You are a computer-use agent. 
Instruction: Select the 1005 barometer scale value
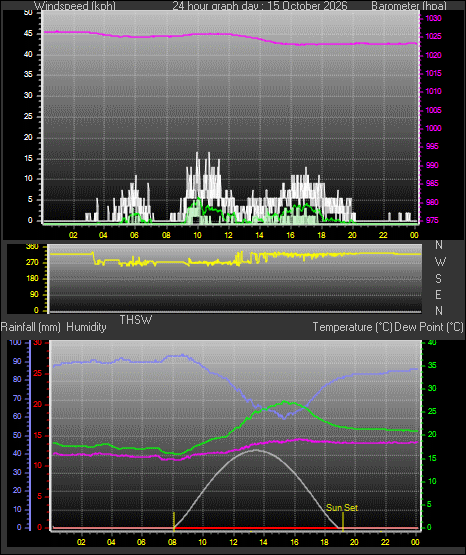click(433, 110)
